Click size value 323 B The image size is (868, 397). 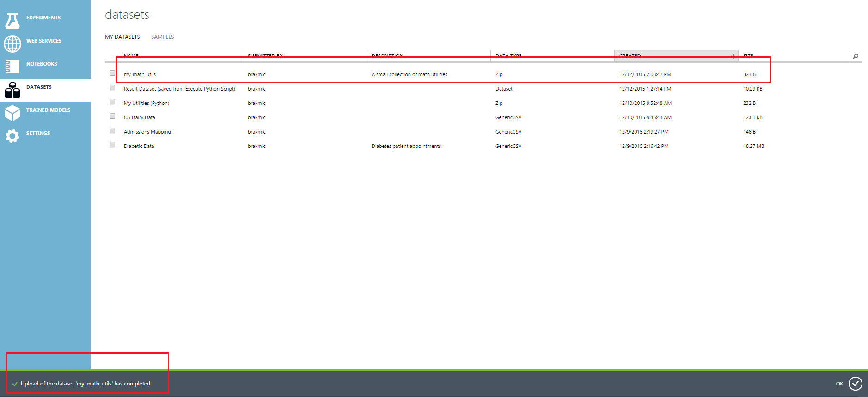(x=749, y=74)
